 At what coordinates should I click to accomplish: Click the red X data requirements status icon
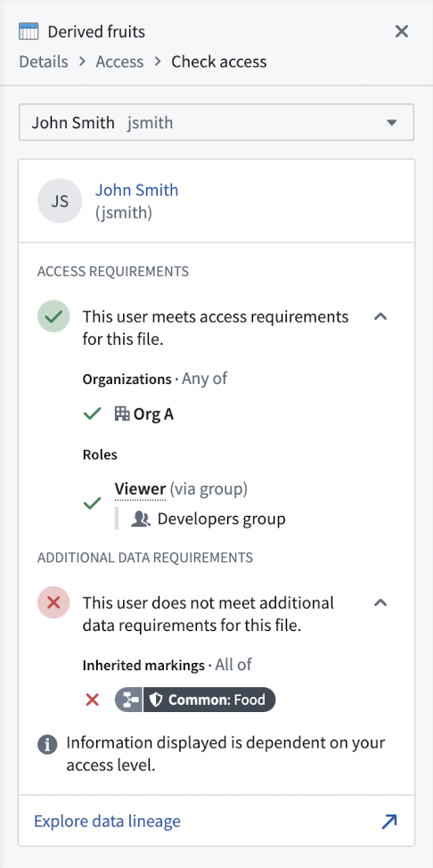(53, 602)
